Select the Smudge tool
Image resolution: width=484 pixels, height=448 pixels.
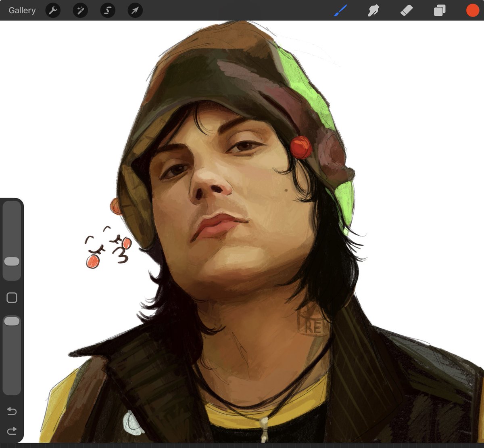click(x=373, y=10)
